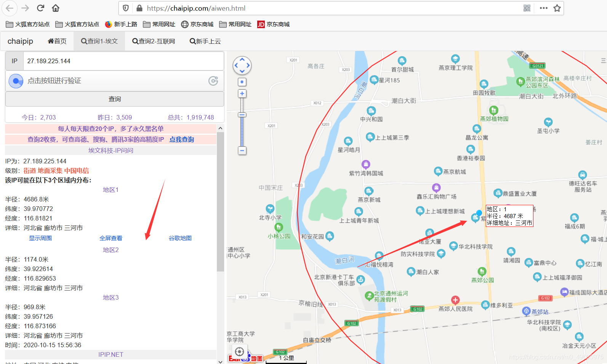This screenshot has width=607, height=364.
Task: Click the map pan direction control
Action: tap(242, 65)
